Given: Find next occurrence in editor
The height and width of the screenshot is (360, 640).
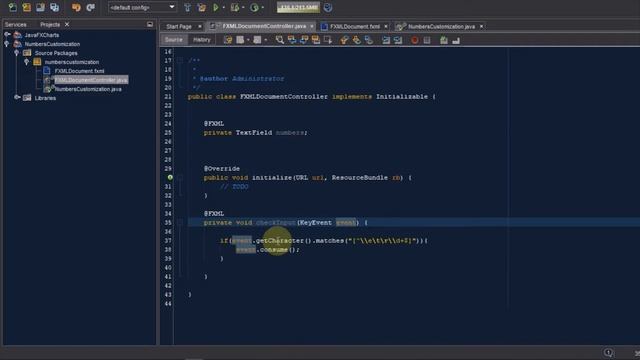Looking at the screenshot, I should 304,40.
